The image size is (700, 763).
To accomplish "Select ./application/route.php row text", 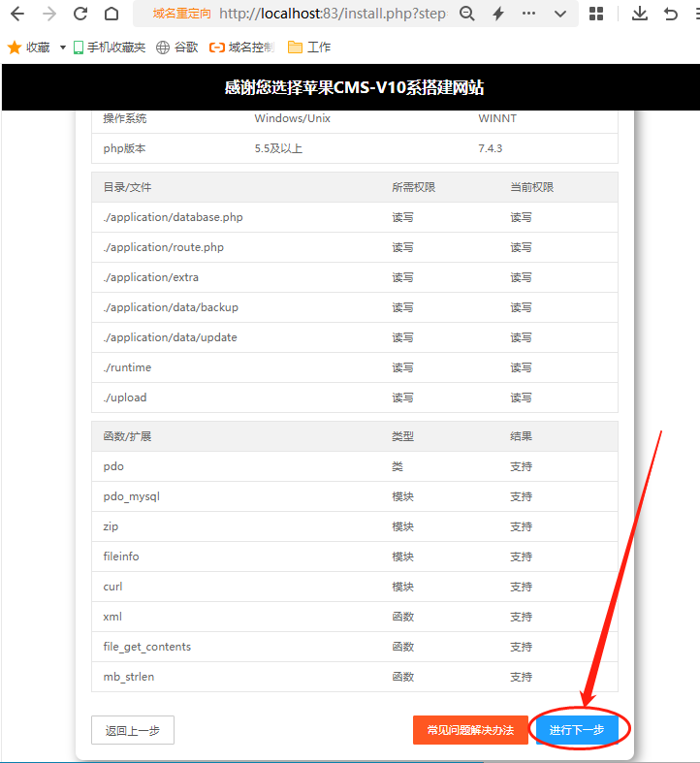I will pos(163,247).
